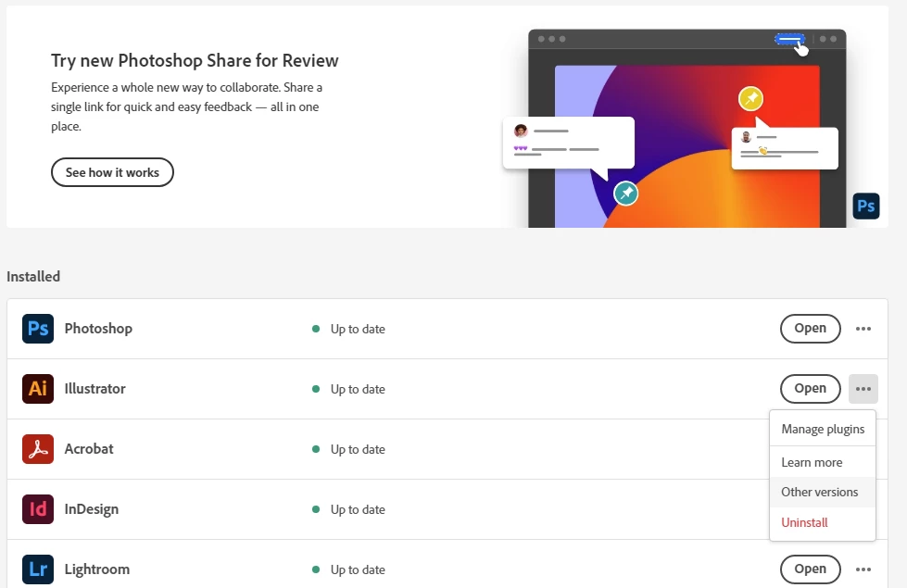
Task: Click the Photoshop app icon
Action: pos(38,329)
